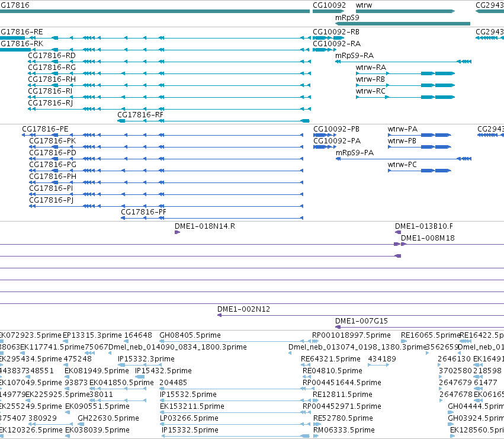Click the RE04810.5prime EST label
Screen dimensions: 504x439
(332, 371)
